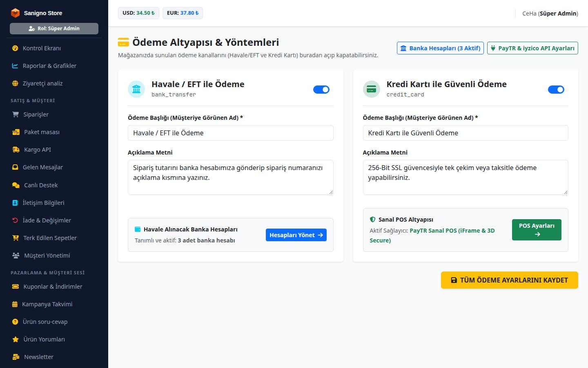Image resolution: width=588 pixels, height=368 pixels.
Task: Open Banka Hesapları (3 Aktif) button
Action: pos(440,48)
